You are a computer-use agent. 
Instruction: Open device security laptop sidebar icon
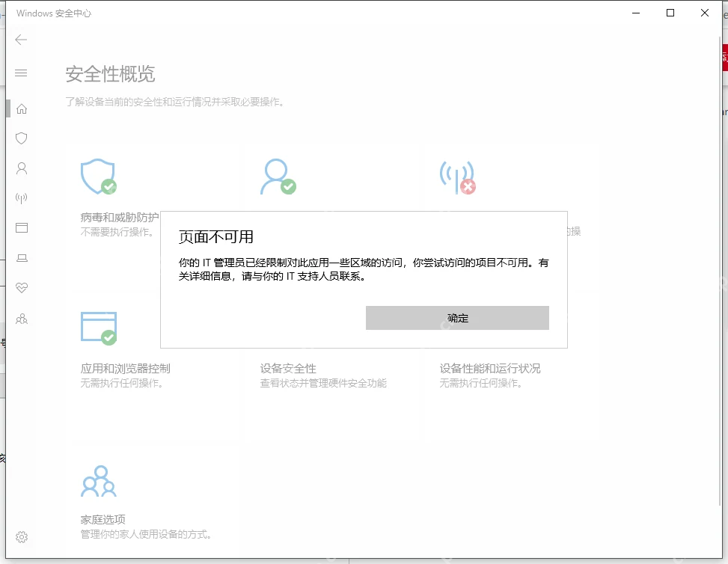(x=22, y=258)
